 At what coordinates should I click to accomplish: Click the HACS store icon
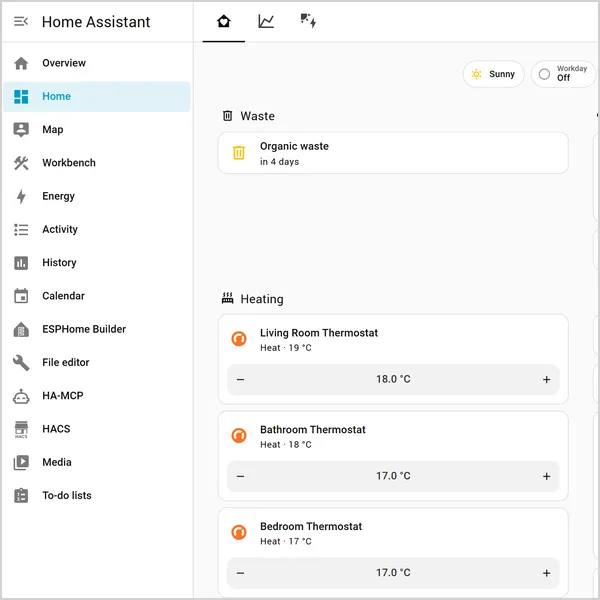click(x=21, y=429)
